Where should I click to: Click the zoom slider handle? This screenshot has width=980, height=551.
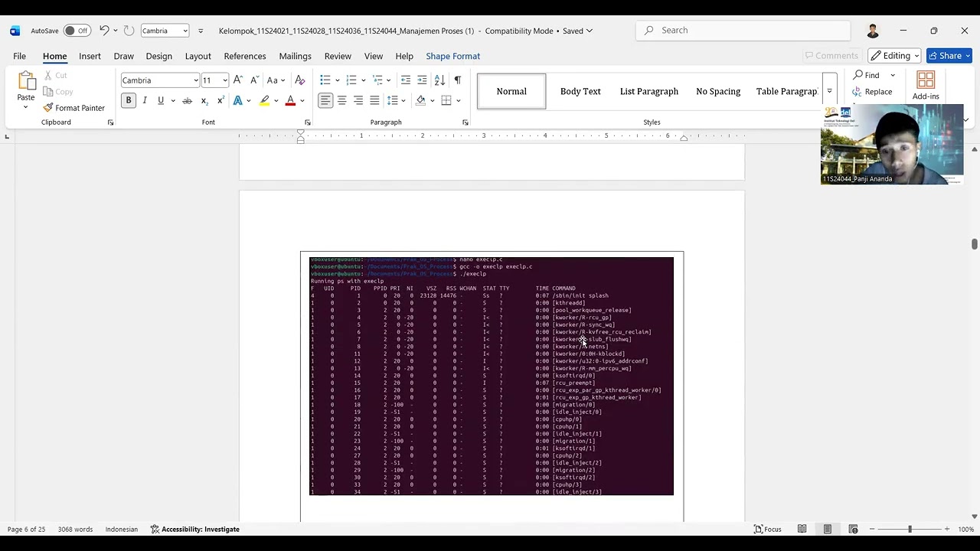click(x=910, y=529)
